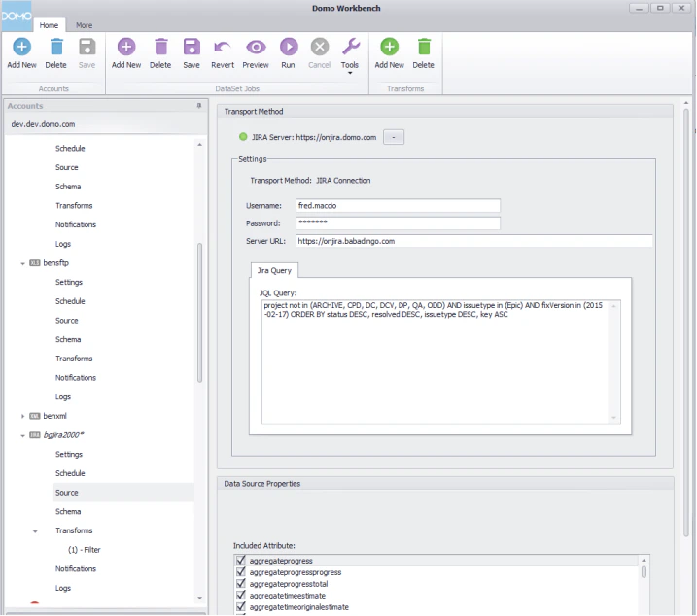Toggle aggregateprogress attribute checkbox
The image size is (697, 616).
241,561
